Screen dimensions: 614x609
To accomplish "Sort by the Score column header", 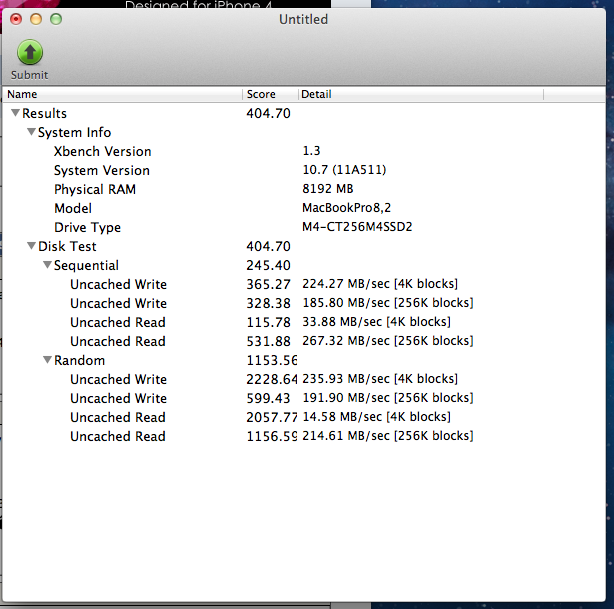I will [x=270, y=94].
